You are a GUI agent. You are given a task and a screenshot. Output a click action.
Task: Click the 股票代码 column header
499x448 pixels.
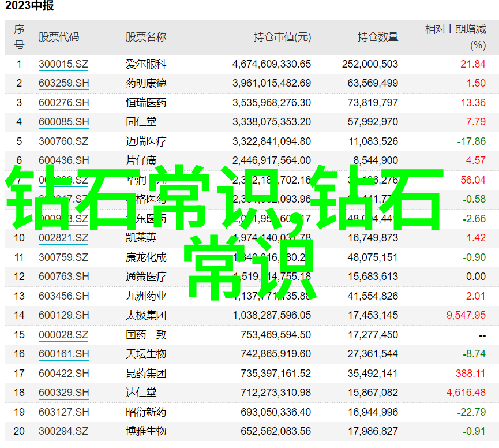pos(59,38)
